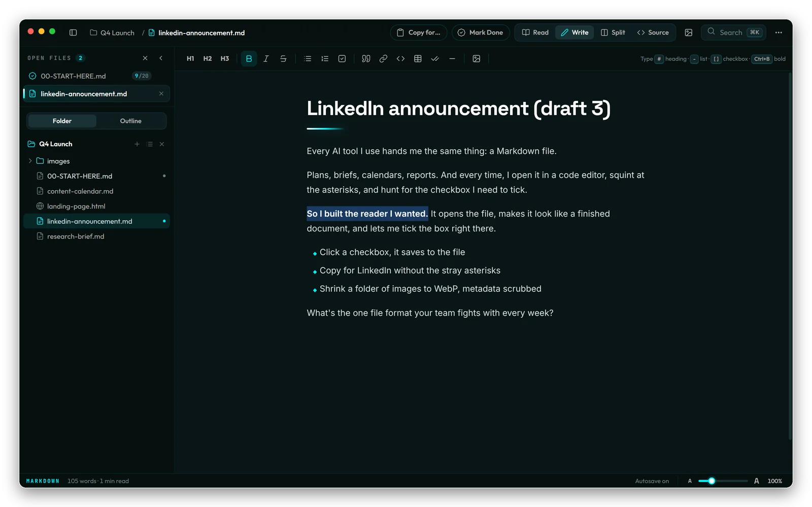Mark the document as done
Image resolution: width=812 pixels, height=507 pixels.
(x=481, y=32)
